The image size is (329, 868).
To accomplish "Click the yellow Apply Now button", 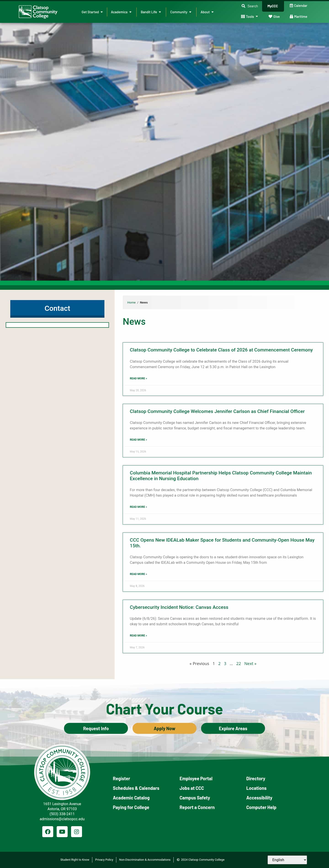I will pos(164,729).
